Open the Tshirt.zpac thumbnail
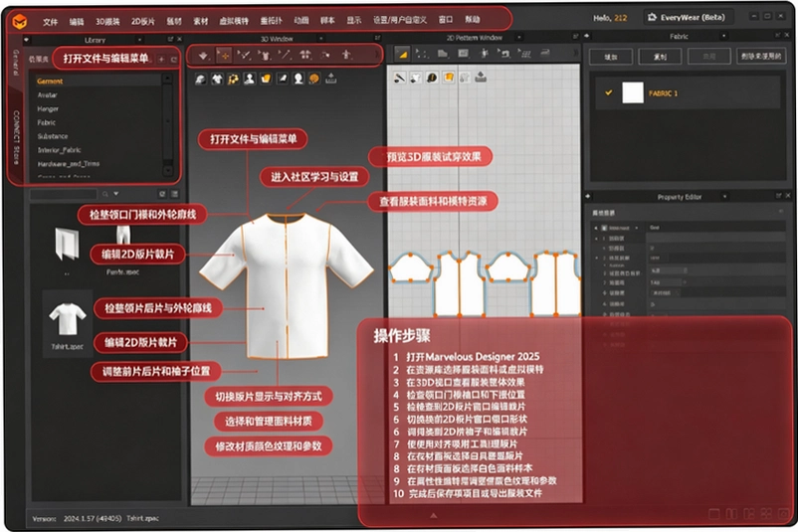 [68, 323]
